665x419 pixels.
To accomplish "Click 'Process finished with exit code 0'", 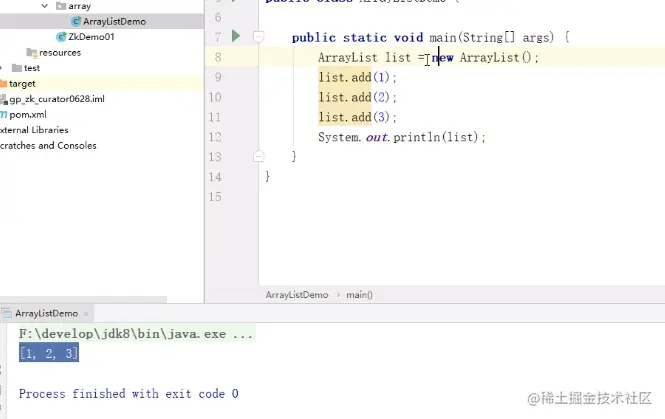I will [129, 394].
